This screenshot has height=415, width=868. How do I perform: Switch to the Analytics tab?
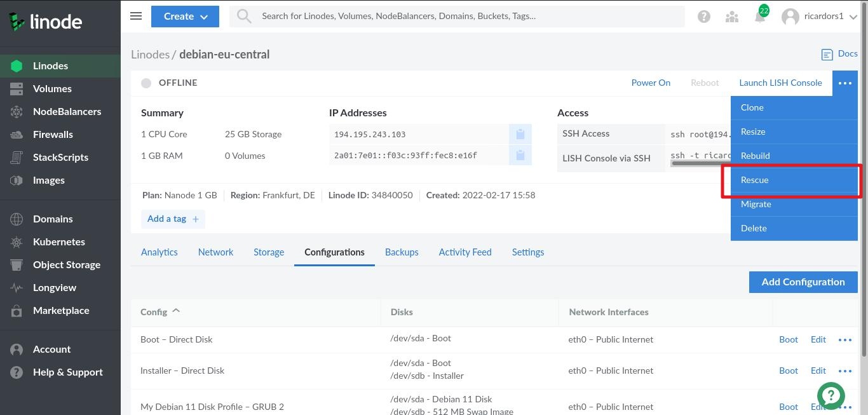click(159, 252)
